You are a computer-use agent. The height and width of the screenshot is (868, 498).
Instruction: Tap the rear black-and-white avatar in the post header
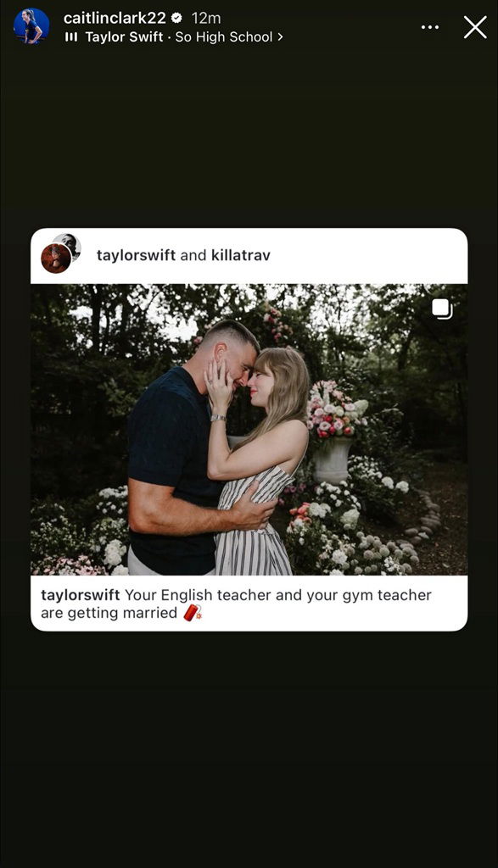click(x=68, y=245)
